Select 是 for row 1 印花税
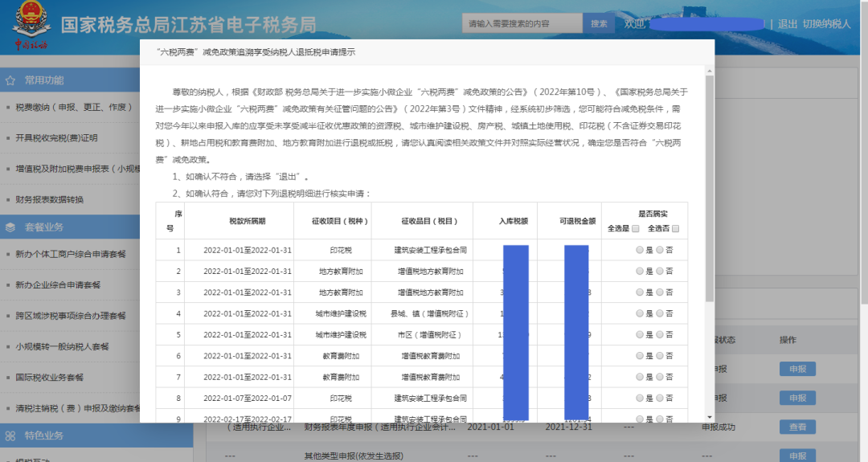868x462 pixels. (640, 250)
